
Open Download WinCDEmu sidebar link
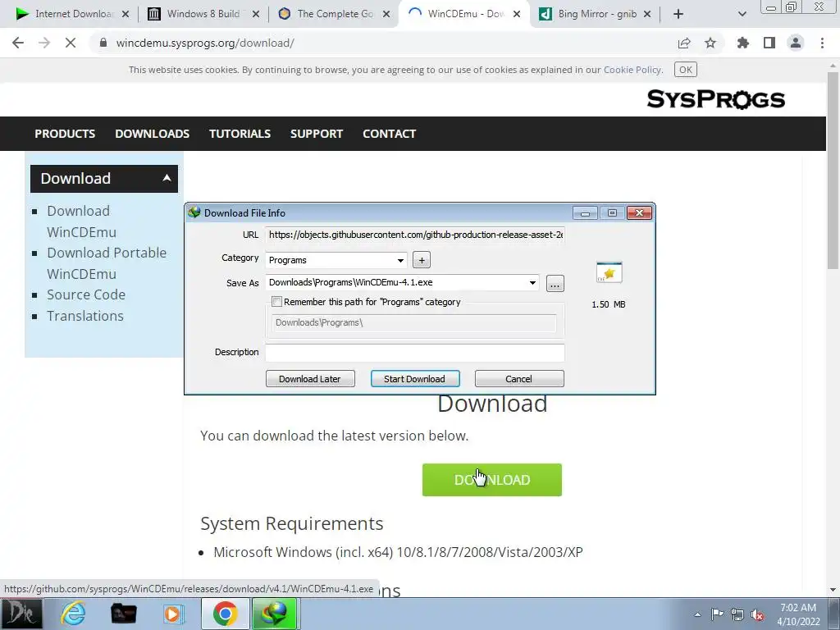point(81,221)
